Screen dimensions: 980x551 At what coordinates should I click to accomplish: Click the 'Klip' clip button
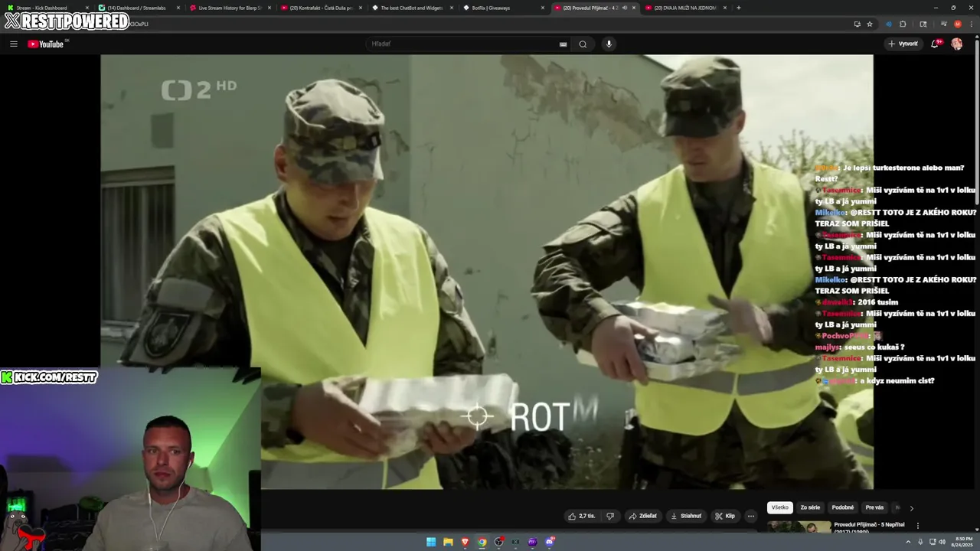(x=725, y=516)
